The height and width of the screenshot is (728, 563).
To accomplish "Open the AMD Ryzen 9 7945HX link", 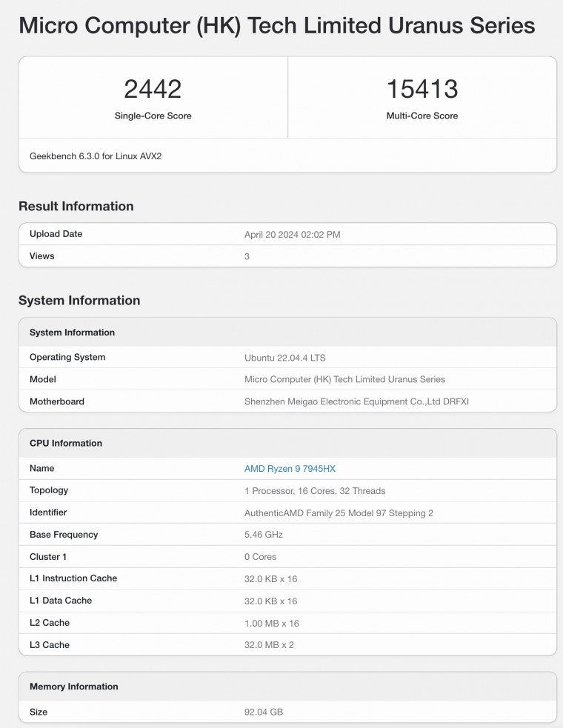I will tap(290, 469).
